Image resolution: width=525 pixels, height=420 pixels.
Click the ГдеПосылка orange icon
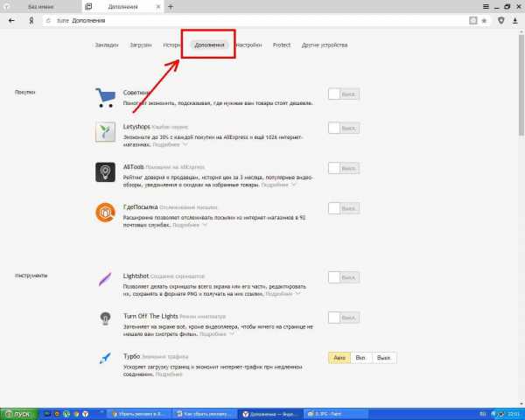point(105,213)
